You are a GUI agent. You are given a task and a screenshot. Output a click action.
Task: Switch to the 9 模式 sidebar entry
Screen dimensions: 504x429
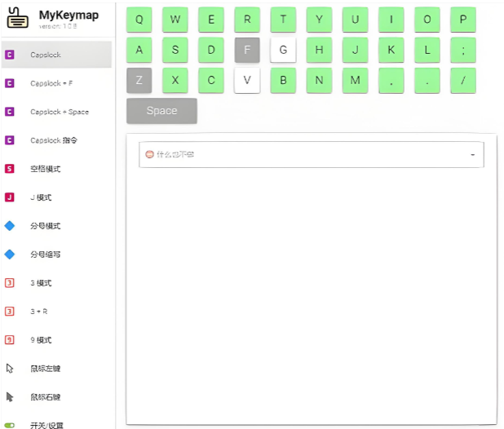click(41, 340)
